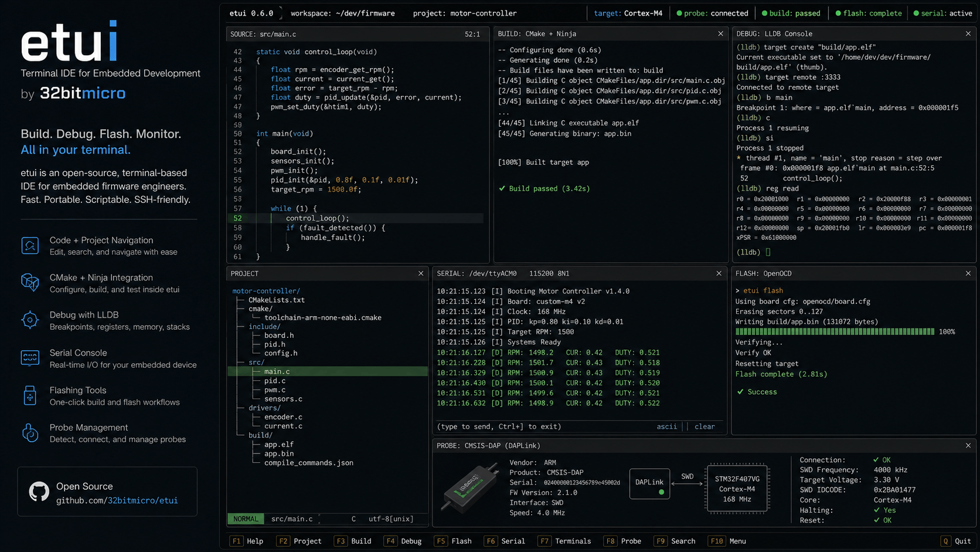Click clear in the serial panel
980x552 pixels.
point(705,426)
